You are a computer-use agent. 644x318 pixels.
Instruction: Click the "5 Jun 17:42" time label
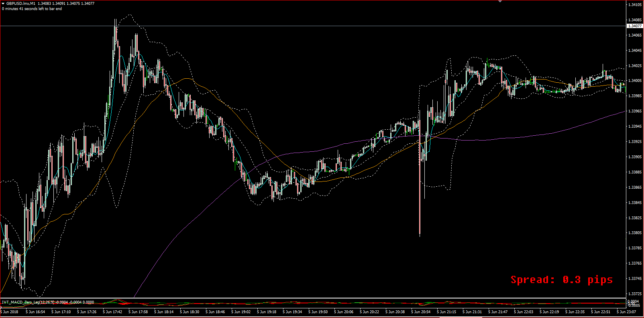[x=112, y=312]
